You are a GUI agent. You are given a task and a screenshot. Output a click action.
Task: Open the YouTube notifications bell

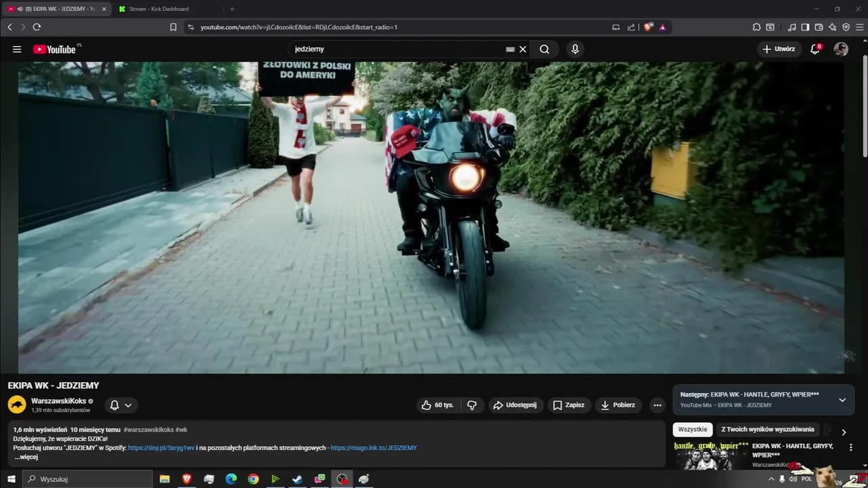click(x=816, y=49)
